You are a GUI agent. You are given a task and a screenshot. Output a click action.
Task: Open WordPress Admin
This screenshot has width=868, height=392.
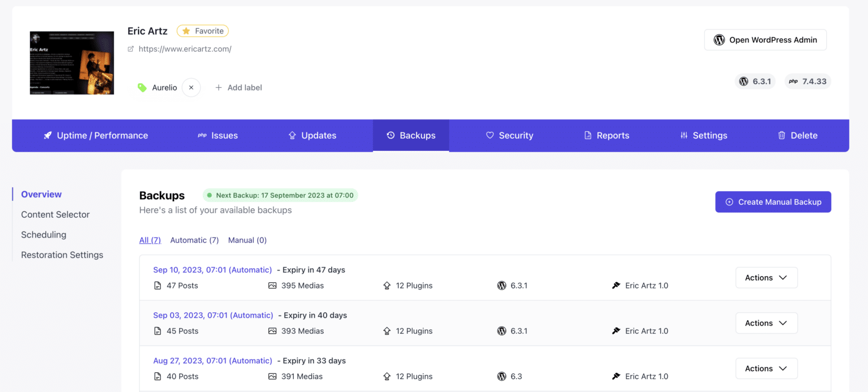point(765,40)
